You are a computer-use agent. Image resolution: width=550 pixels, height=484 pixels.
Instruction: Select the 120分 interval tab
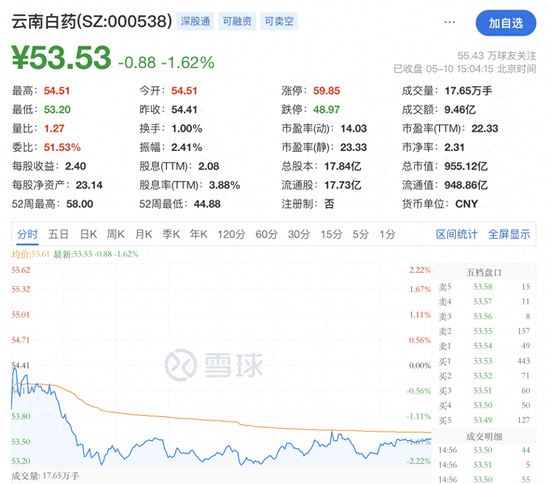231,234
